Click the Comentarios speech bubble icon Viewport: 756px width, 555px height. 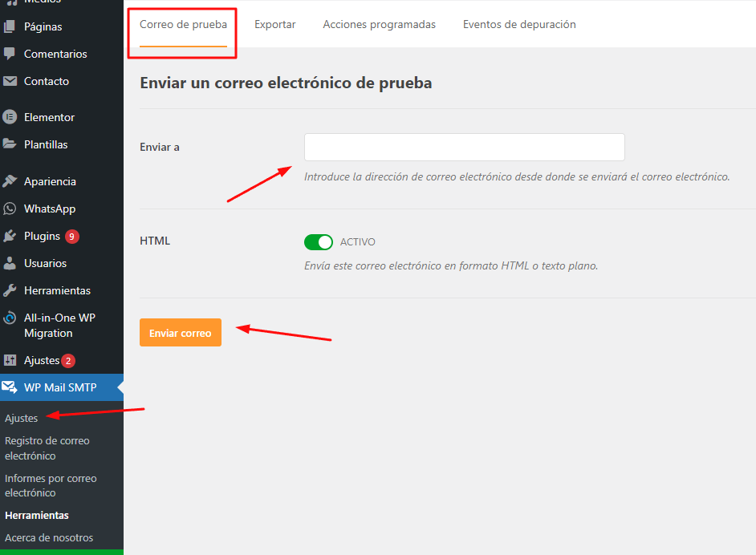(10, 54)
